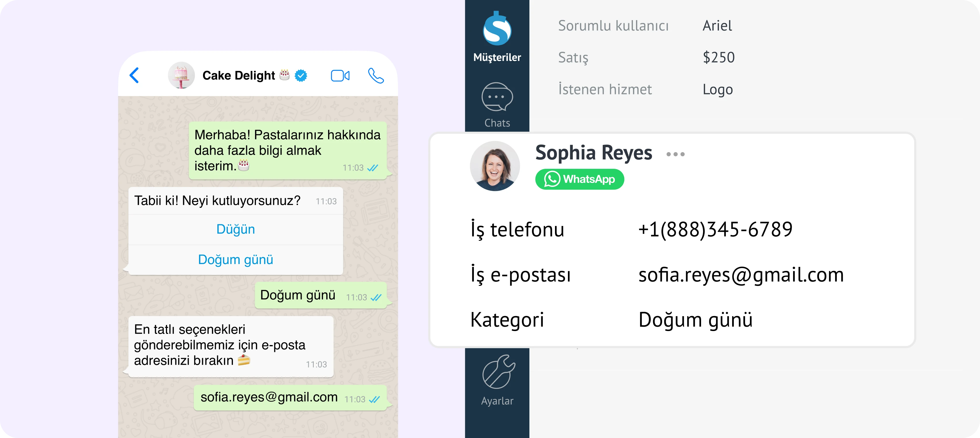Select the Sophia Reyes contact name
The image size is (980, 438).
point(594,153)
